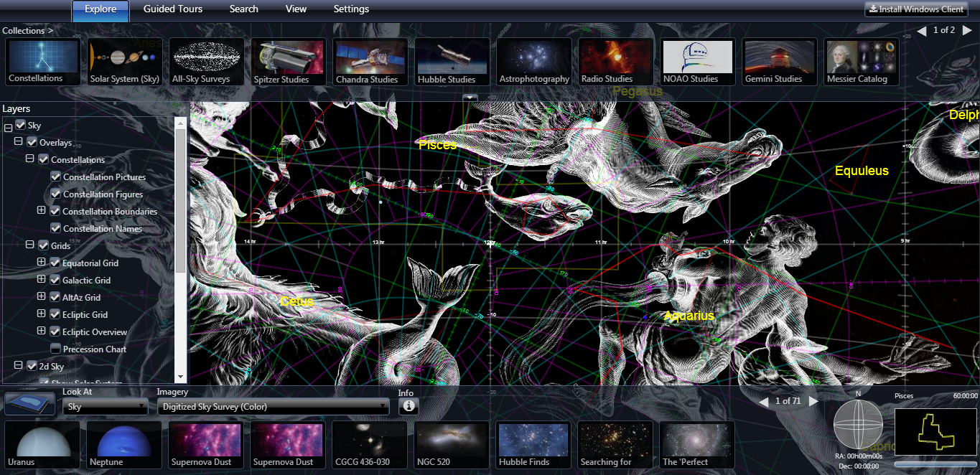Enable the Precession Chart checkbox
The image size is (980, 475).
click(x=55, y=349)
